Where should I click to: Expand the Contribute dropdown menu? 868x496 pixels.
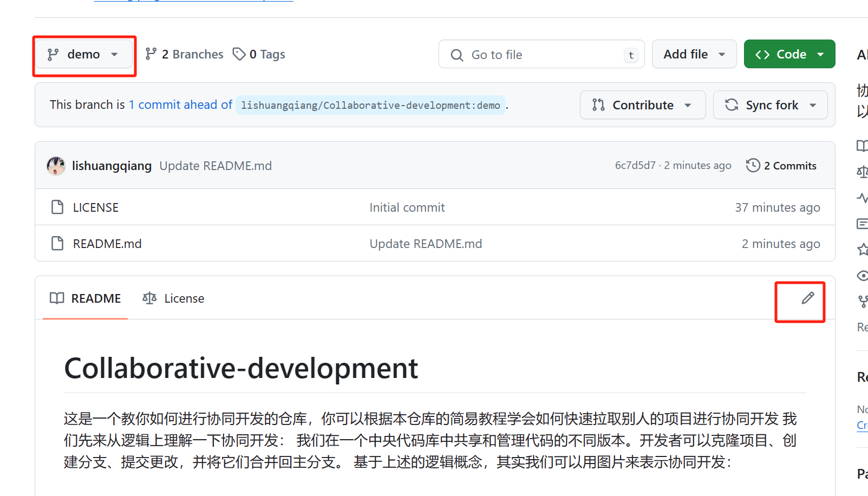642,105
